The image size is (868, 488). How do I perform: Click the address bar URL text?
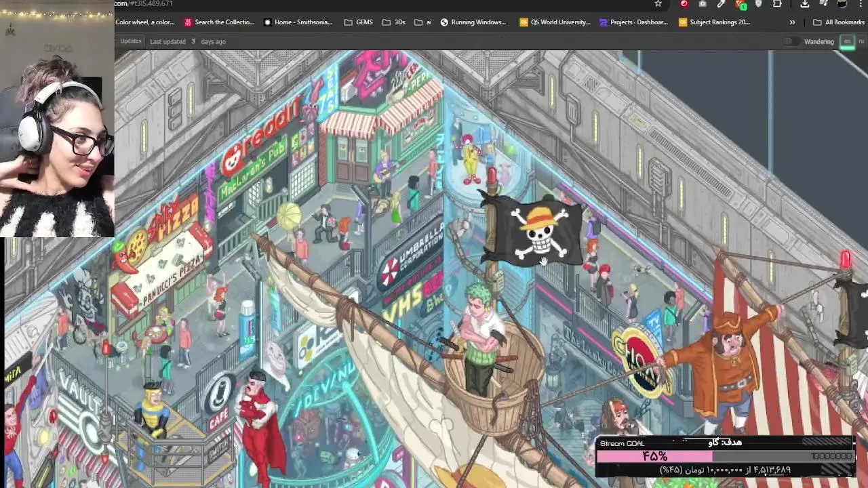click(143, 3)
